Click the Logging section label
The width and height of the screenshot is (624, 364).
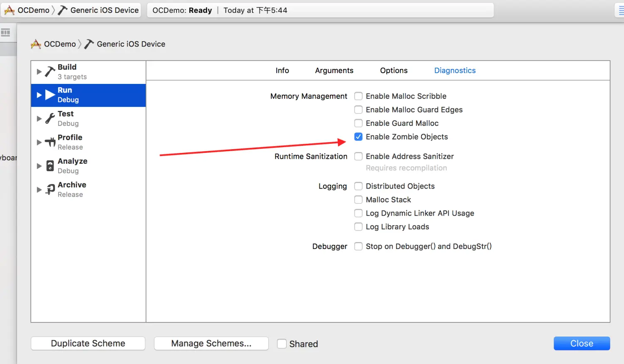333,187
